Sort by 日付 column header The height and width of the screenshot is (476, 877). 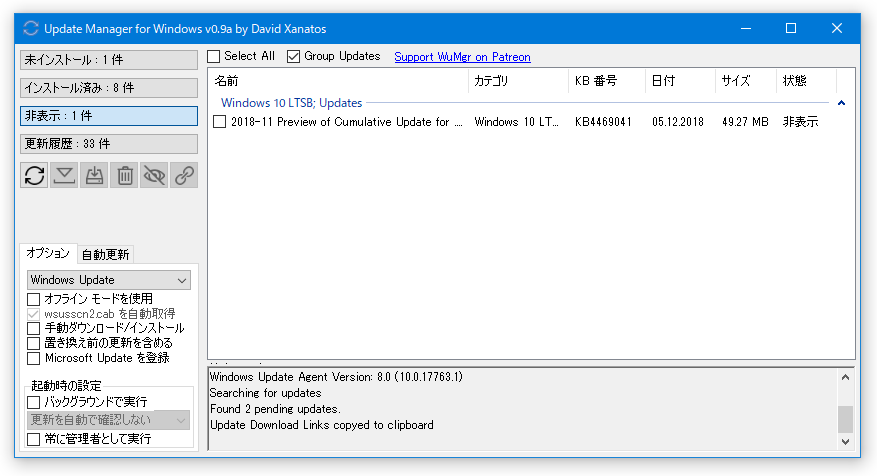[680, 81]
